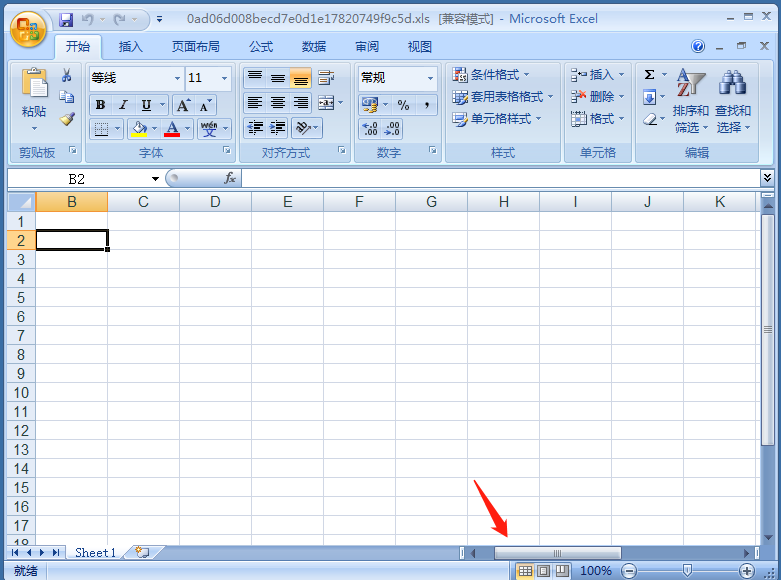Image resolution: width=781 pixels, height=580 pixels.
Task: Open the 页面布局 ribbon tab
Action: pyautogui.click(x=196, y=47)
